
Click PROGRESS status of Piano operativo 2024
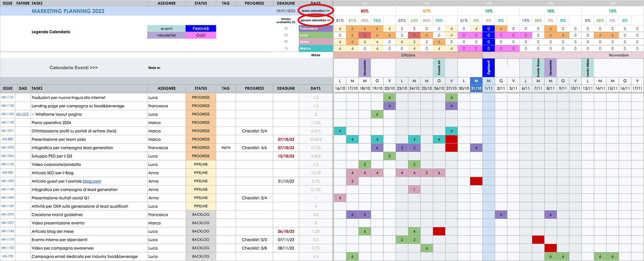(x=201, y=123)
